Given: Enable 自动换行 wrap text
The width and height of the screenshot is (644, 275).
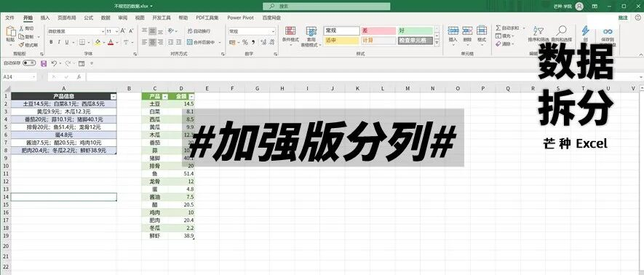Looking at the screenshot, I should [199, 31].
